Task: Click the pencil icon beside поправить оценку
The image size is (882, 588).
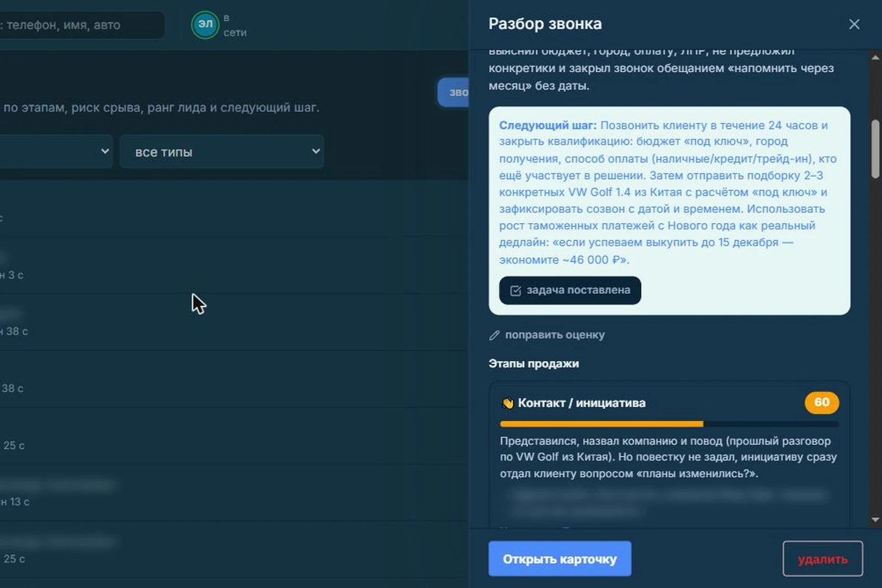Action: tap(494, 335)
